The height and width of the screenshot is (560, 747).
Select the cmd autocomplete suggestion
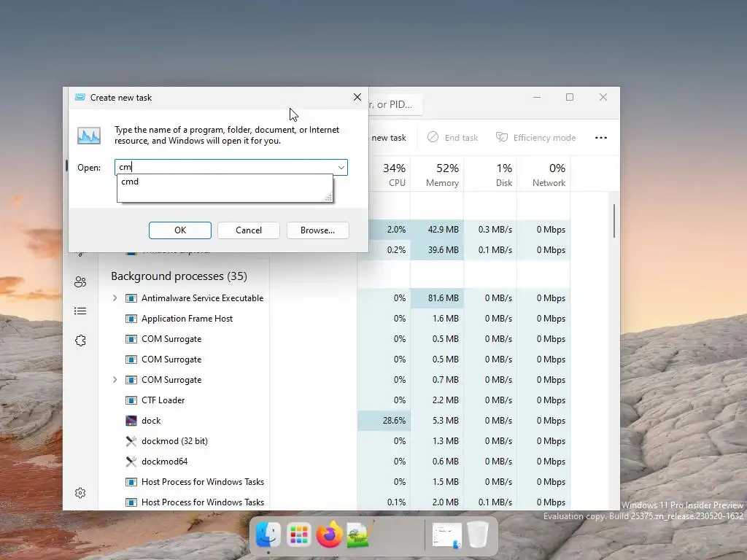225,182
